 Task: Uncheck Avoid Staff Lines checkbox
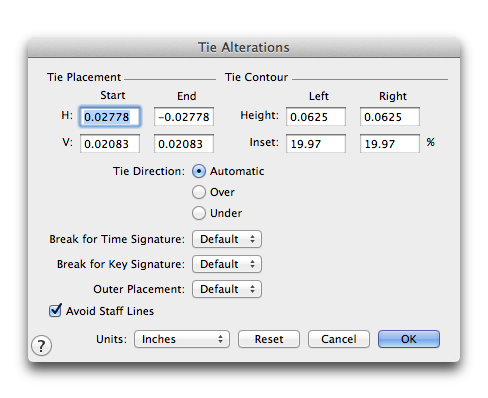click(55, 311)
